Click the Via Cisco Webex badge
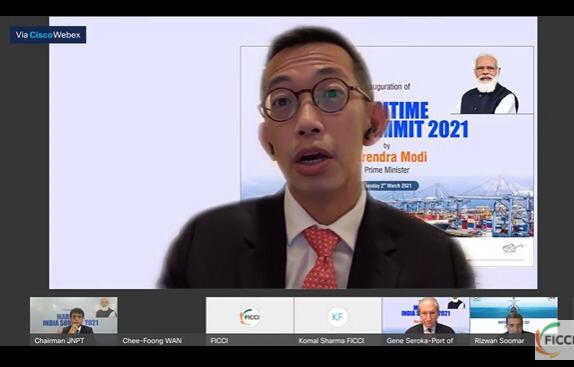Screen dimensions: 574x367 [48, 35]
